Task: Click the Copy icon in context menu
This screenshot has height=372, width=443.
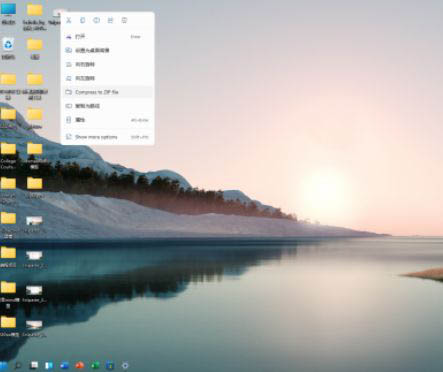Action: pyautogui.click(x=82, y=20)
